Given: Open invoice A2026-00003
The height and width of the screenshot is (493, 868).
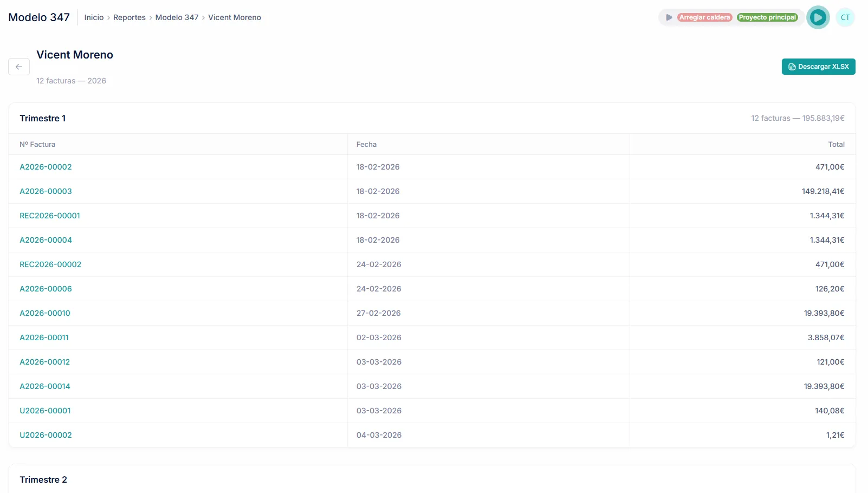Looking at the screenshot, I should 46,191.
